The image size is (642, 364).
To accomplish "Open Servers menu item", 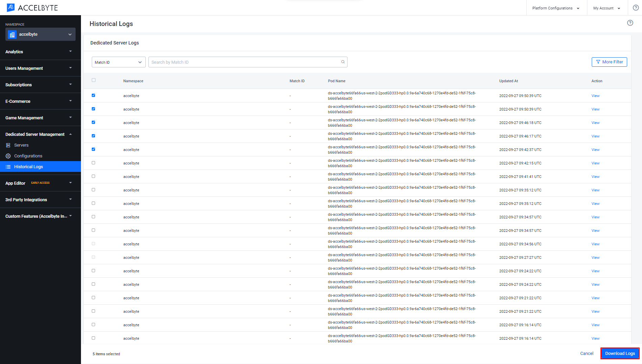I will (40, 145).
